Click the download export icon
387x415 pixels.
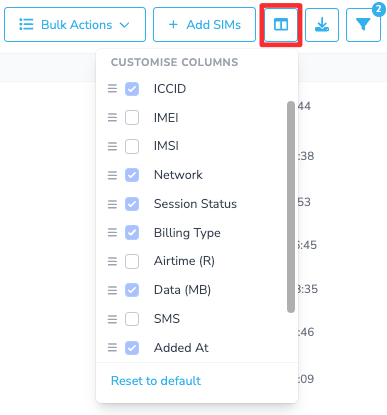pos(322,25)
